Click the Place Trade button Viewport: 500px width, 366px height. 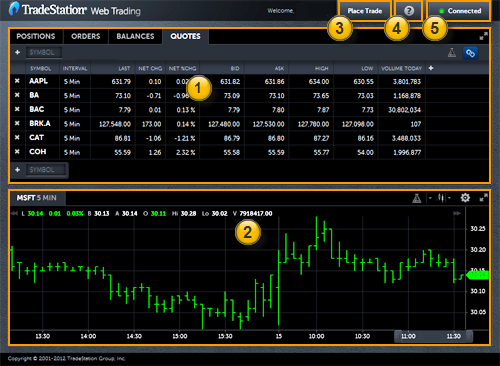tap(365, 11)
